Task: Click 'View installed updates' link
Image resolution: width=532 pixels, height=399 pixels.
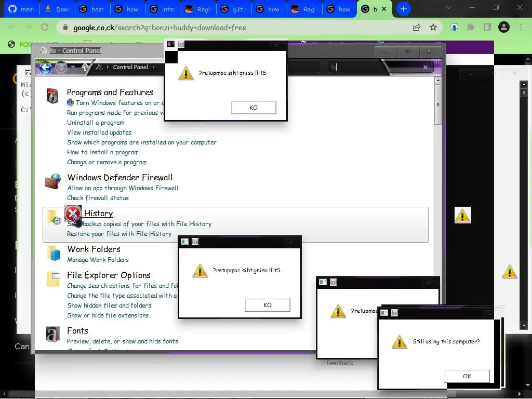Action: click(99, 132)
